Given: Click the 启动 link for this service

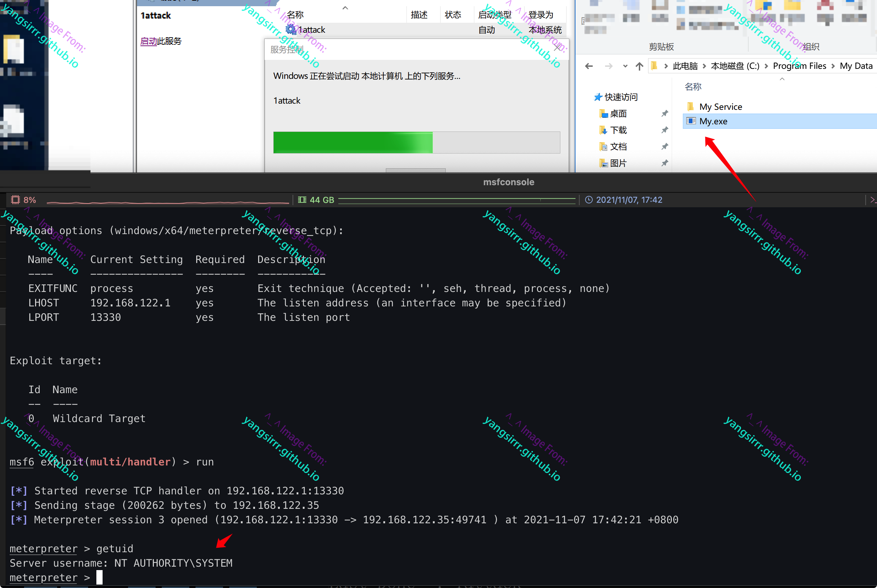Looking at the screenshot, I should click(148, 41).
